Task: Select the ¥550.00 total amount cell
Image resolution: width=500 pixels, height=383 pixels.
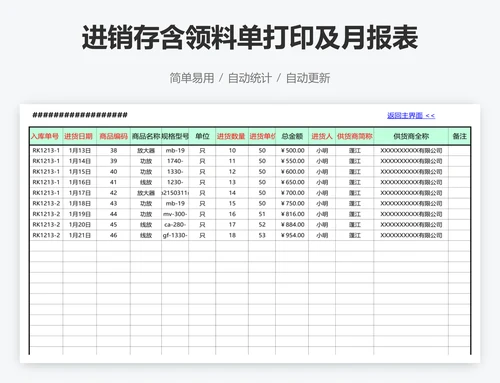Action: click(292, 161)
